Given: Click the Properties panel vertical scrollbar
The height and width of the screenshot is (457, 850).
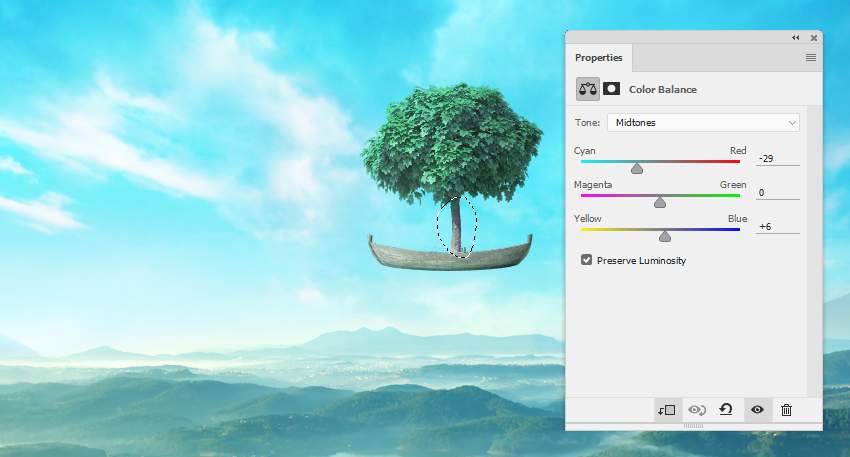Looking at the screenshot, I should pos(814,251).
